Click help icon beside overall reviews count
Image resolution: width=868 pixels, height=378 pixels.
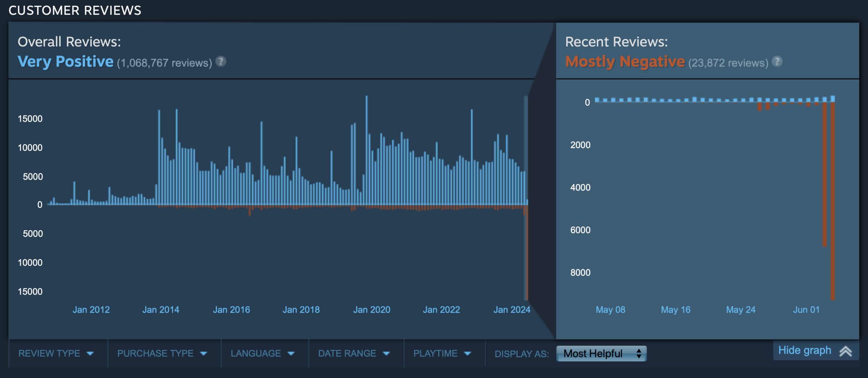pos(221,61)
